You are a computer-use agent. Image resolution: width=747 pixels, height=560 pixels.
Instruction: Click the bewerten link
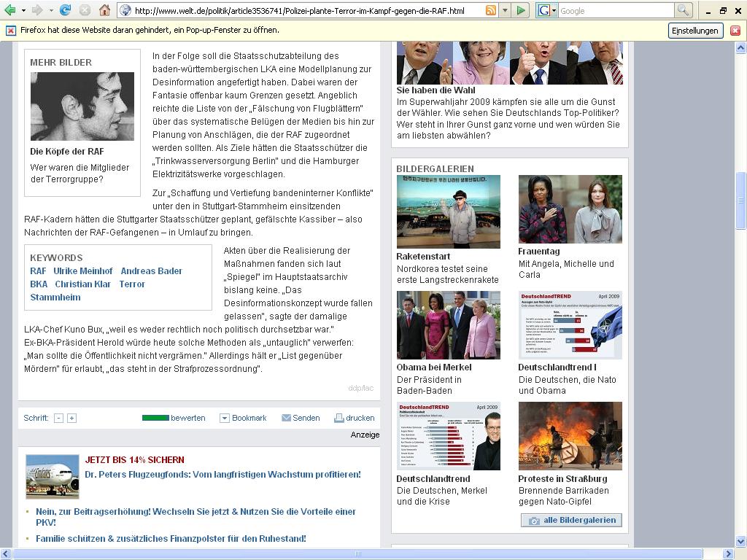point(188,418)
